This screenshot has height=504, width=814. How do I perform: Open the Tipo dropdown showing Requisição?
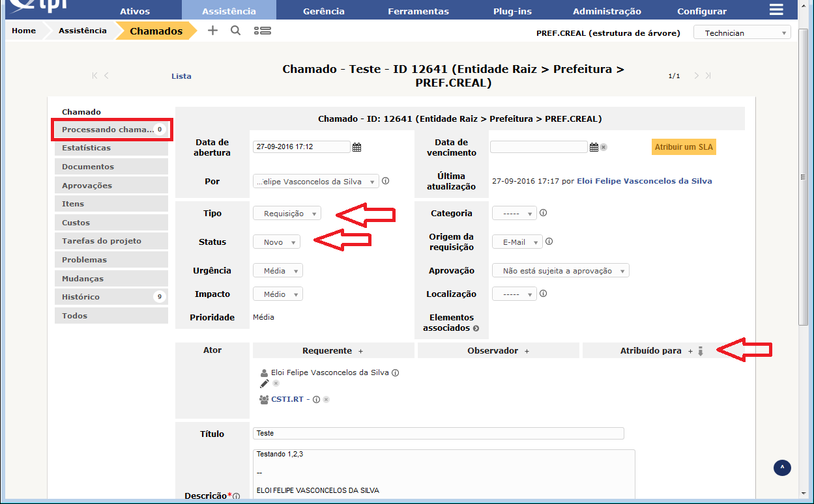pyautogui.click(x=287, y=214)
